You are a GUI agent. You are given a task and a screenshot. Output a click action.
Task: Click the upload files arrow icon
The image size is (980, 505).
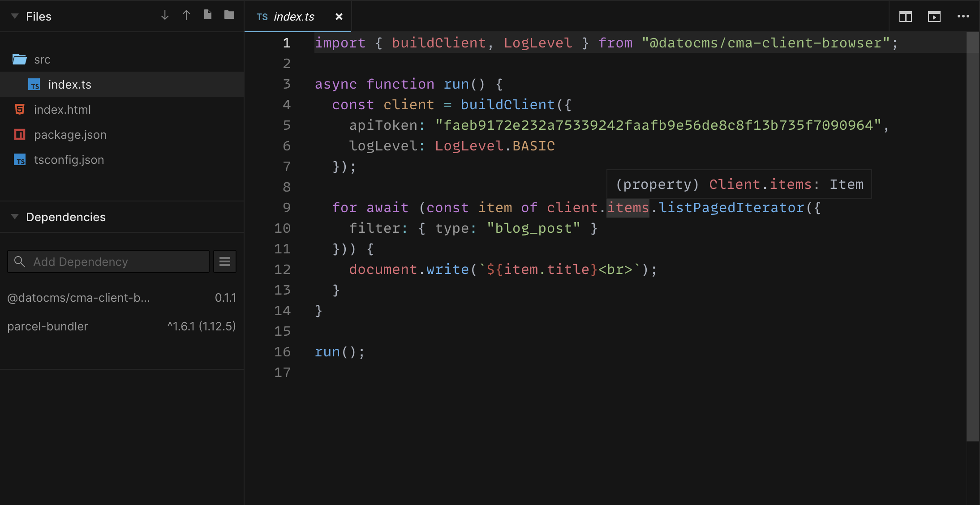tap(186, 15)
